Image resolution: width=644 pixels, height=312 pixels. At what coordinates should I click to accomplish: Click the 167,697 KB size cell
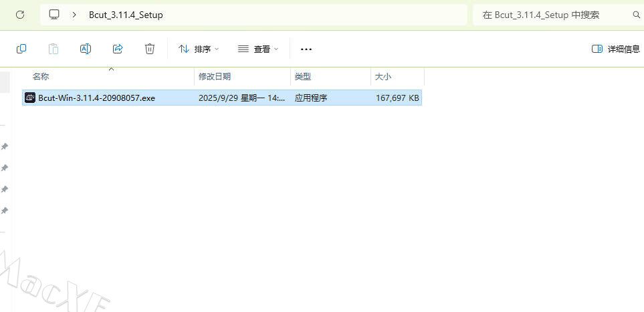[397, 98]
